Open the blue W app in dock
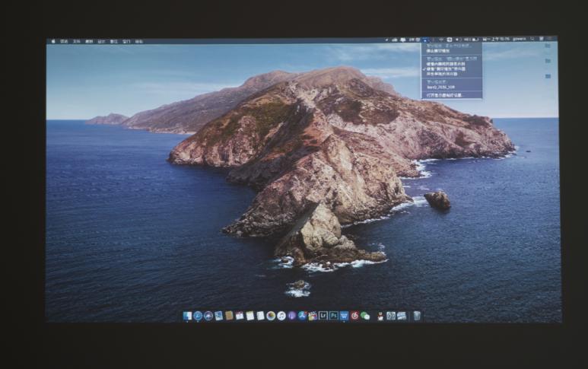The image size is (588, 369). [x=344, y=316]
